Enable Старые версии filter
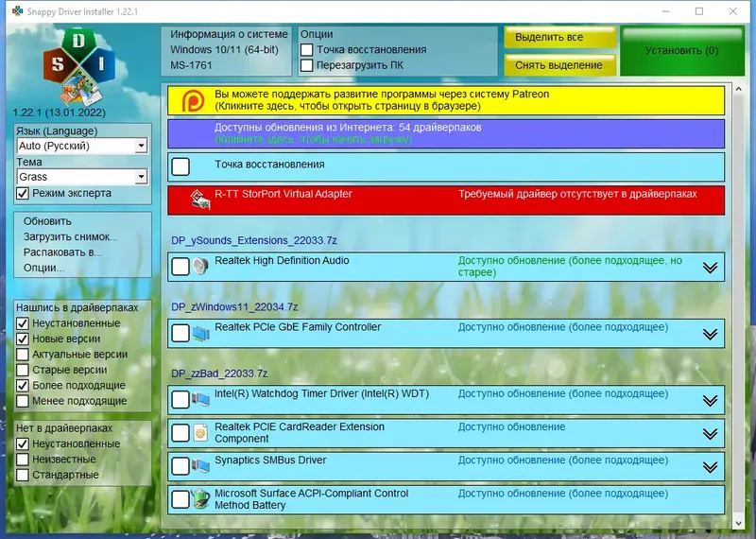Viewport: 756px width, 539px height. coord(22,370)
